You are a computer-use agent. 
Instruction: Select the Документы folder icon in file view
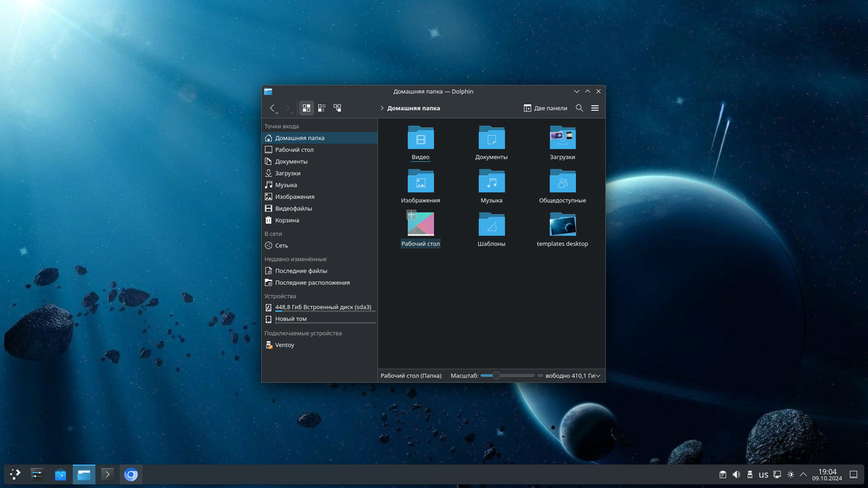pos(491,137)
